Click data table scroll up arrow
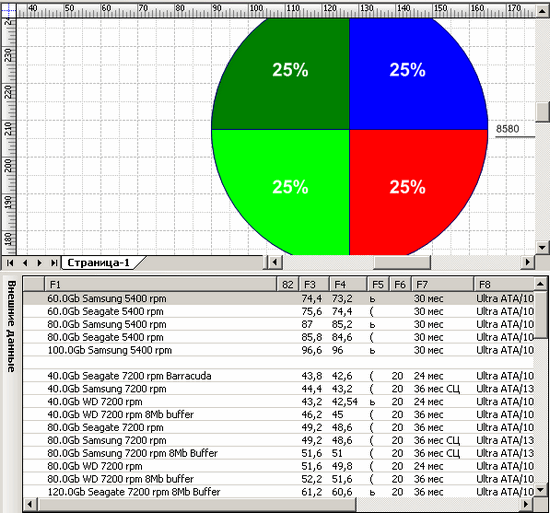 (x=541, y=283)
